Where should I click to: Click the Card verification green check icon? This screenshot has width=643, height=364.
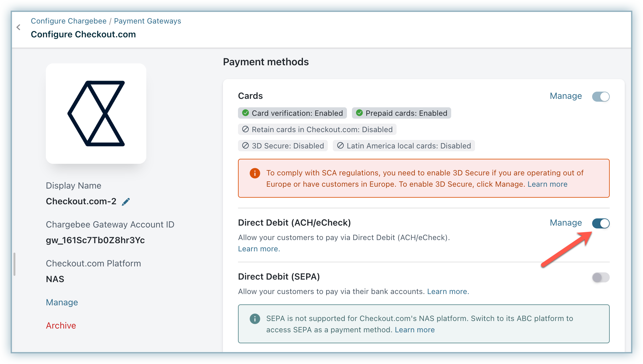pyautogui.click(x=246, y=113)
